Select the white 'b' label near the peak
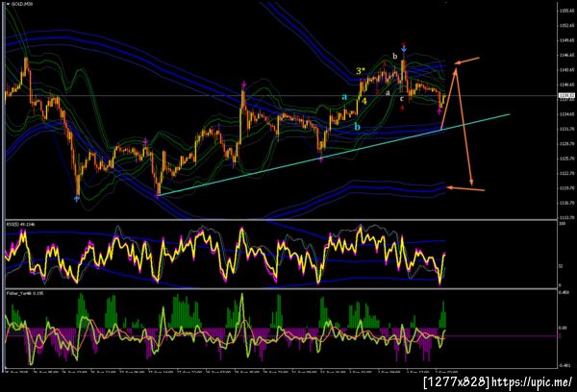This screenshot has height=392, width=577. (395, 57)
